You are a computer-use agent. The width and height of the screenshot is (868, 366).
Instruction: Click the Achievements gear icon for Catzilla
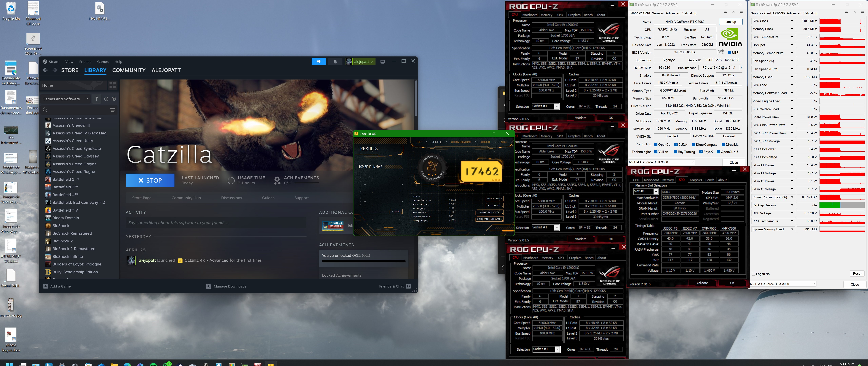pos(277,180)
